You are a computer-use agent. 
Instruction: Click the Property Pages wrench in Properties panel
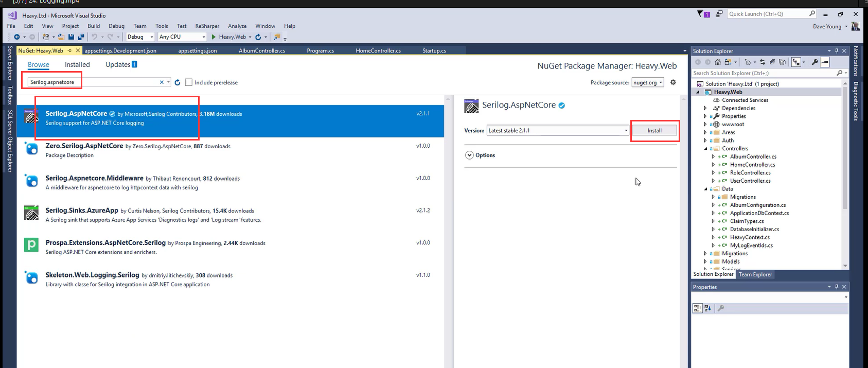[721, 308]
